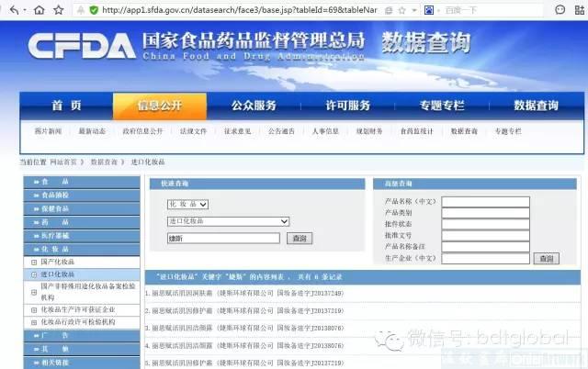Open the browser home page icon
Viewport: 588px width, 369px height.
click(x=39, y=10)
